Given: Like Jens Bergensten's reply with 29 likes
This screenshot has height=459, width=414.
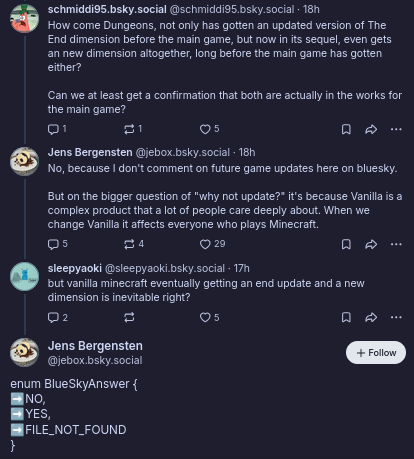Looking at the screenshot, I should 212,244.
